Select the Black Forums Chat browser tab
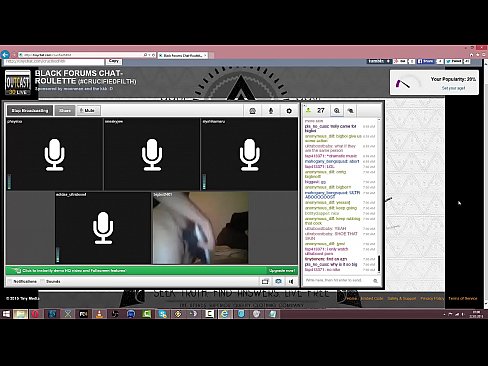The height and width of the screenshot is (366, 488). pos(183,55)
